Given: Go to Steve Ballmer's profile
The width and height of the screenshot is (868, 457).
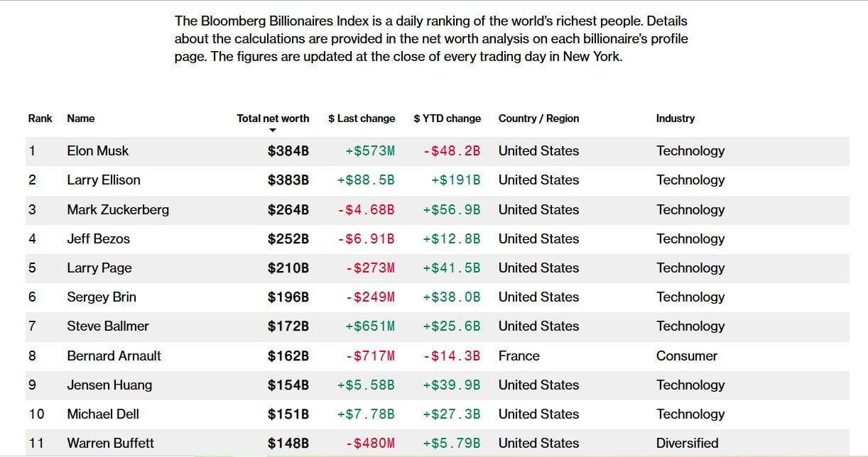Looking at the screenshot, I should 108,326.
